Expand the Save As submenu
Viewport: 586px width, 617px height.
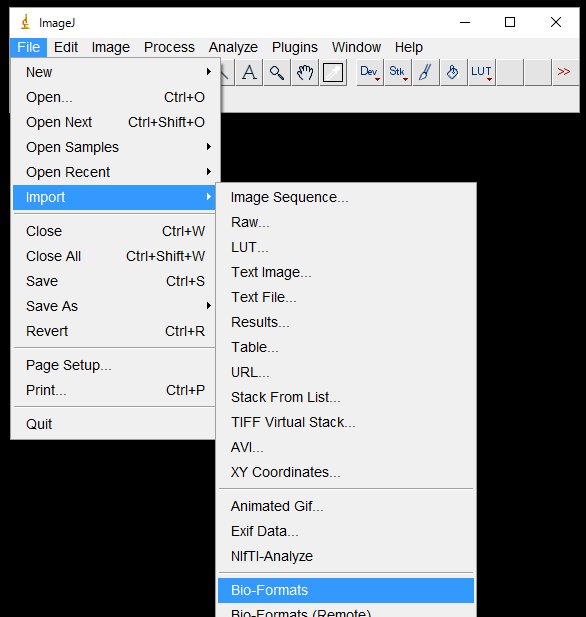(114, 306)
